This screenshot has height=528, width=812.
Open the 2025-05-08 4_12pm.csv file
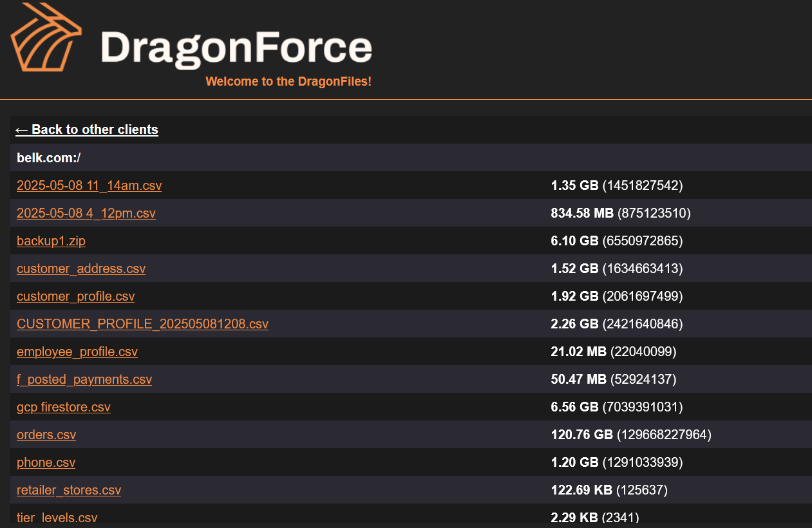click(86, 213)
